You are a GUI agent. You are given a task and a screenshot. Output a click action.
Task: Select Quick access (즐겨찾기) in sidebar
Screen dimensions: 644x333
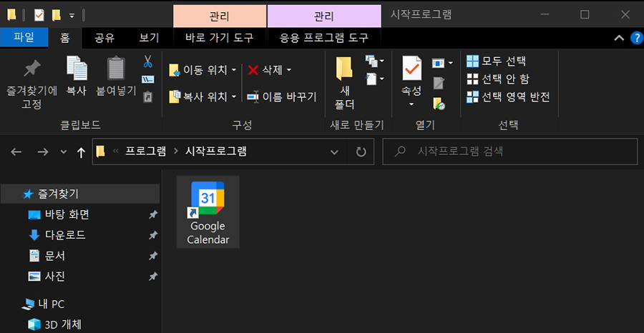(x=80, y=194)
